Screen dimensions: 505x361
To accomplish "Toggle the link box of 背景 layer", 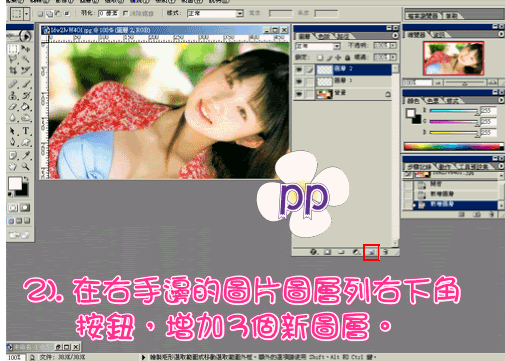I will tap(310, 94).
